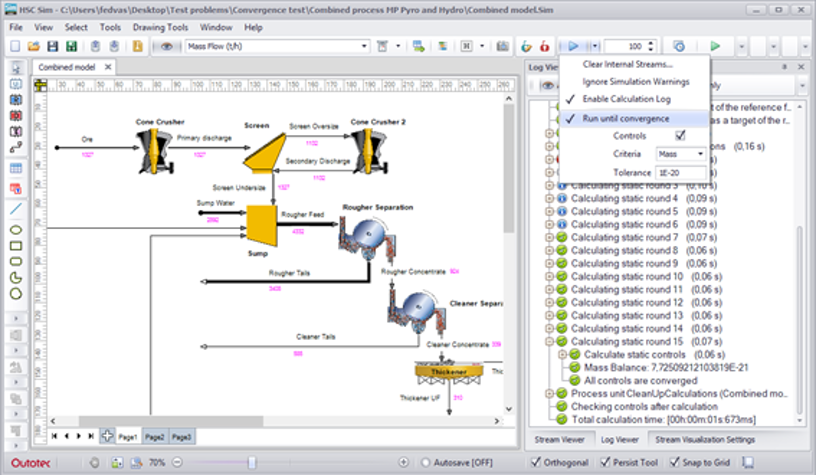Open a file using the folder icon
Viewport: 816px width, 475px height.
pyautogui.click(x=34, y=46)
